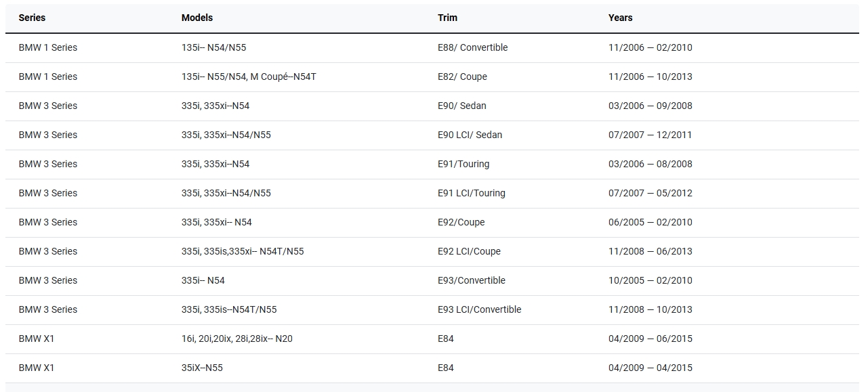Click the 07/2007 — 05/2012 years cell
Viewport: 868px width, 392px height.
tap(650, 193)
